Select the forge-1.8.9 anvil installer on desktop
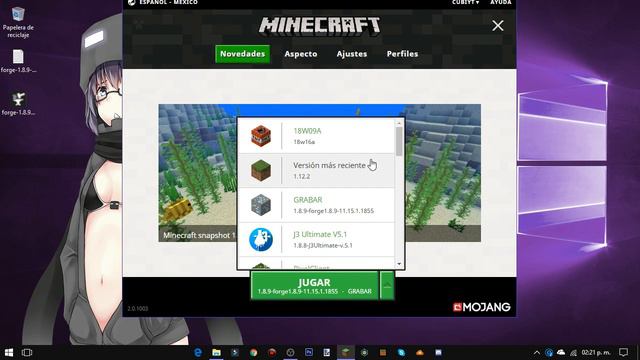This screenshot has height=360, width=640. pyautogui.click(x=18, y=104)
